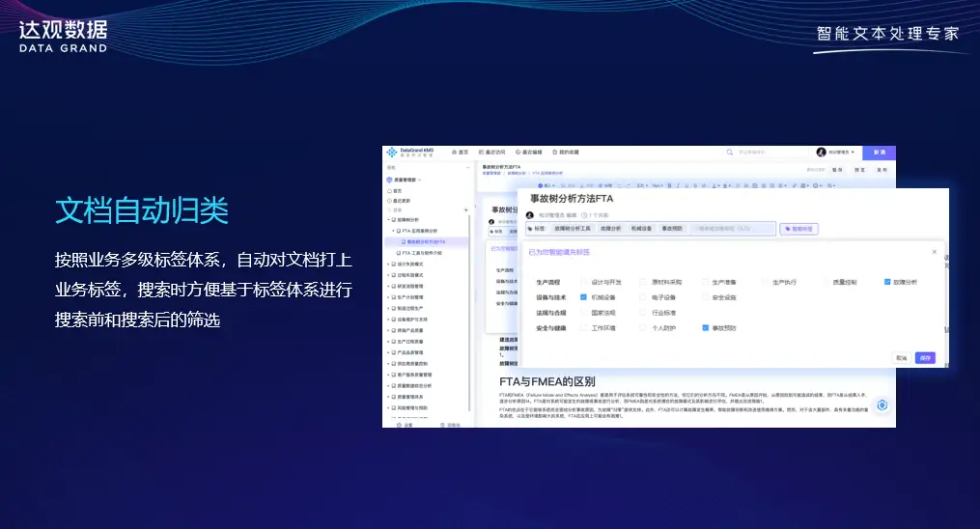Click the plus icon beside 目录

[465, 209]
